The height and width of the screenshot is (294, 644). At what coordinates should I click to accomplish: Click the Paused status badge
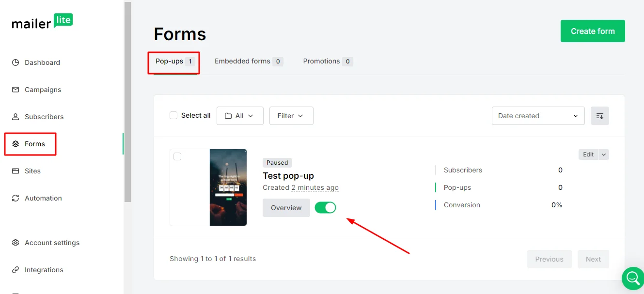pos(277,163)
